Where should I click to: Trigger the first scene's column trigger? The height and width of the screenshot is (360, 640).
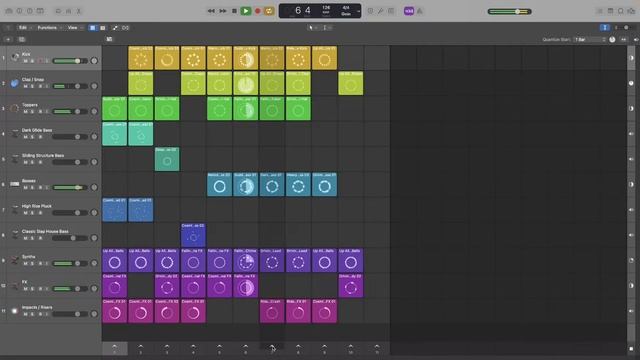(x=114, y=349)
